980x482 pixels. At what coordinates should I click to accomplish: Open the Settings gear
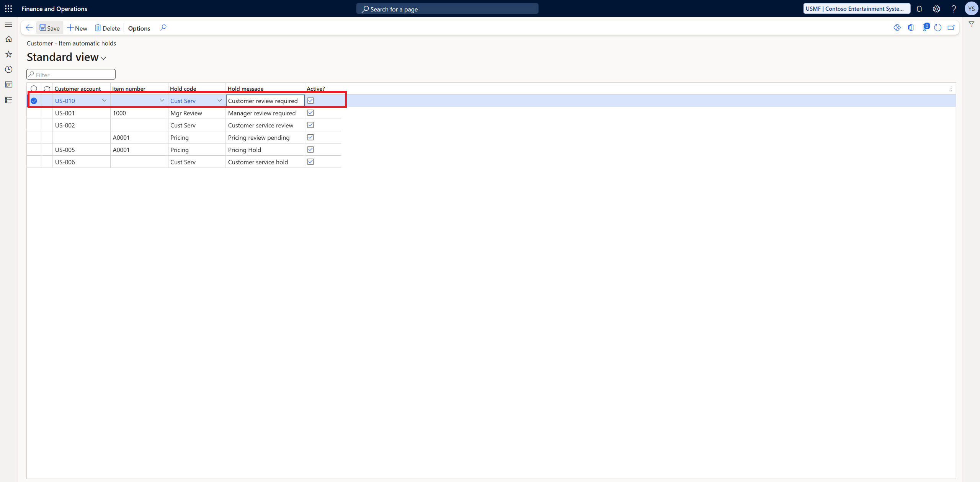[x=936, y=8]
